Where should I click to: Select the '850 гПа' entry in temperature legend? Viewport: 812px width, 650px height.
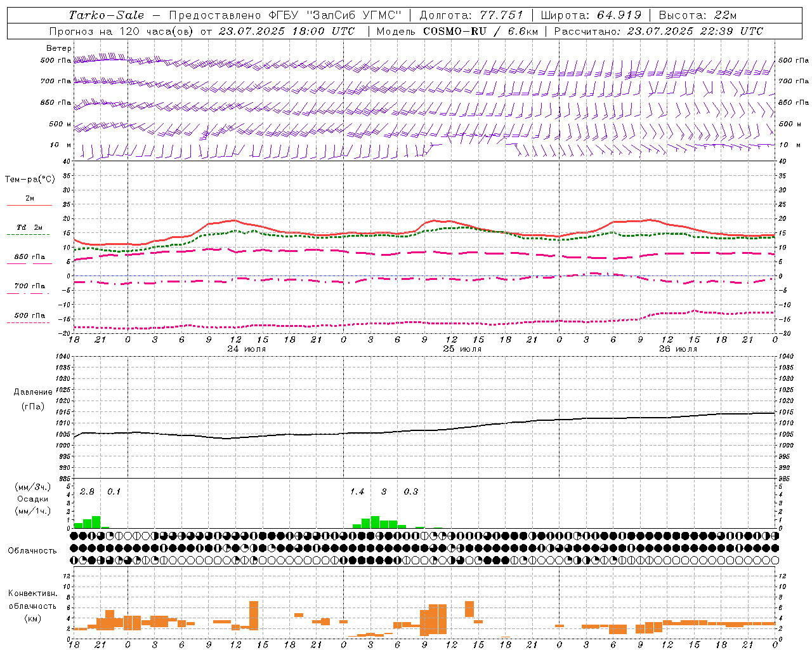tap(30, 257)
